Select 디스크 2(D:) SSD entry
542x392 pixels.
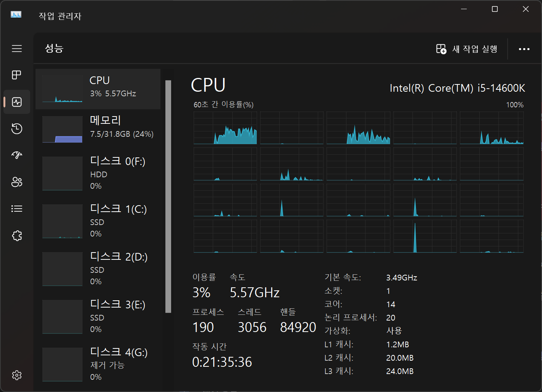[x=98, y=269]
